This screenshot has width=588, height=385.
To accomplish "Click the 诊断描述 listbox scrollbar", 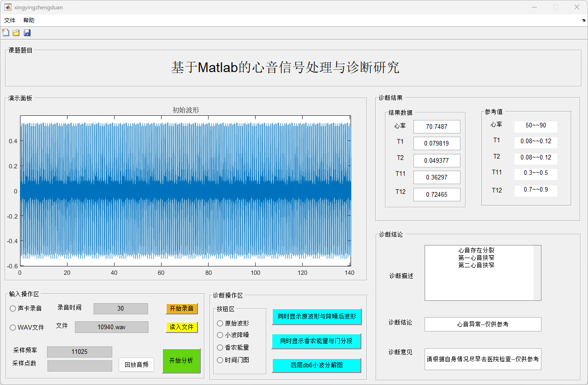I will click(x=537, y=273).
